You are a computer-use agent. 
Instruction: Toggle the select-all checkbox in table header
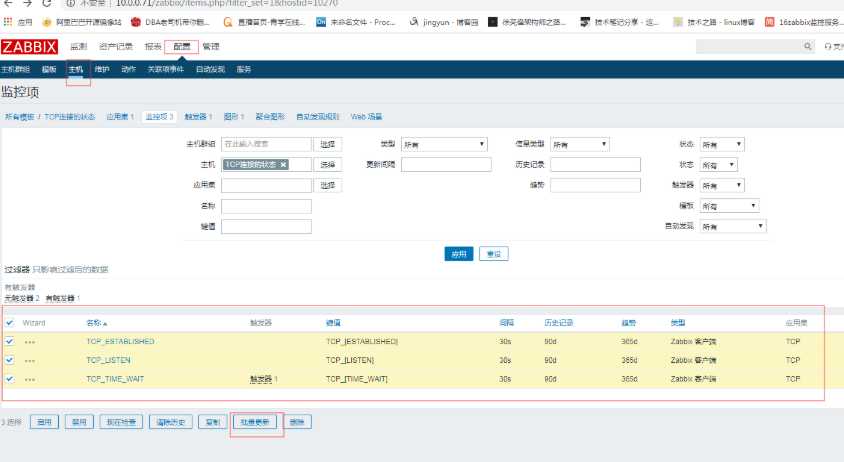(x=10, y=323)
